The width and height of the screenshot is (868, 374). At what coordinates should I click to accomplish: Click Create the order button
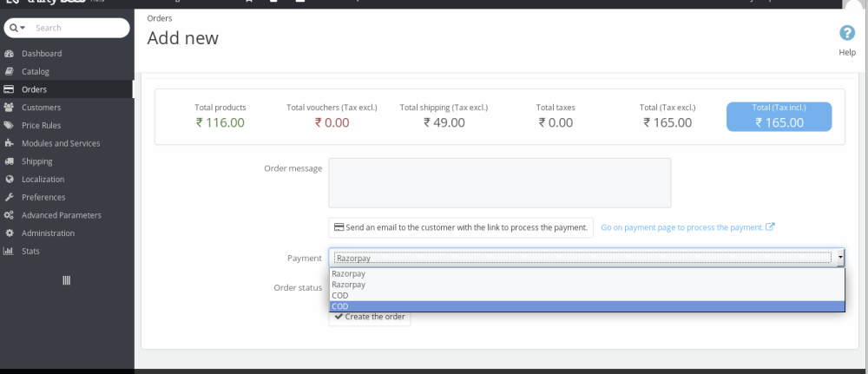[369, 317]
